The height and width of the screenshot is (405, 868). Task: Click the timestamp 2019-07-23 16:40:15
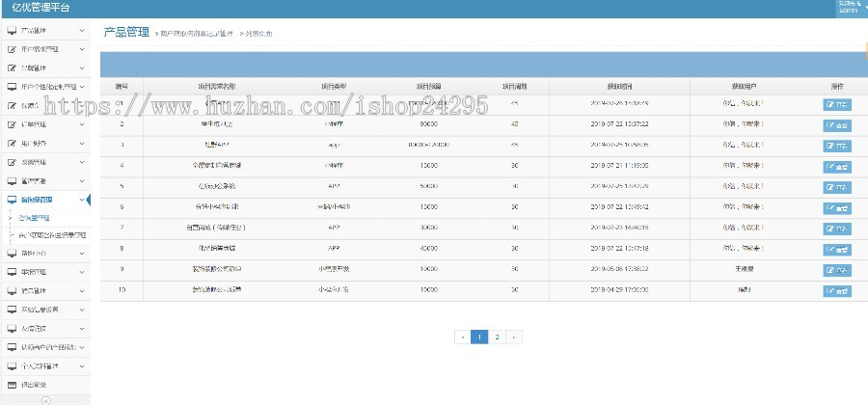pos(619,228)
